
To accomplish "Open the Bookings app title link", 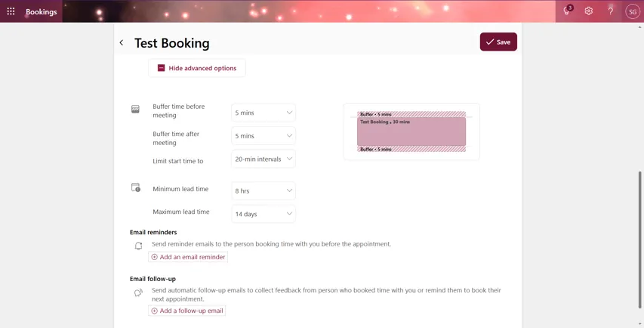I will tap(41, 11).
